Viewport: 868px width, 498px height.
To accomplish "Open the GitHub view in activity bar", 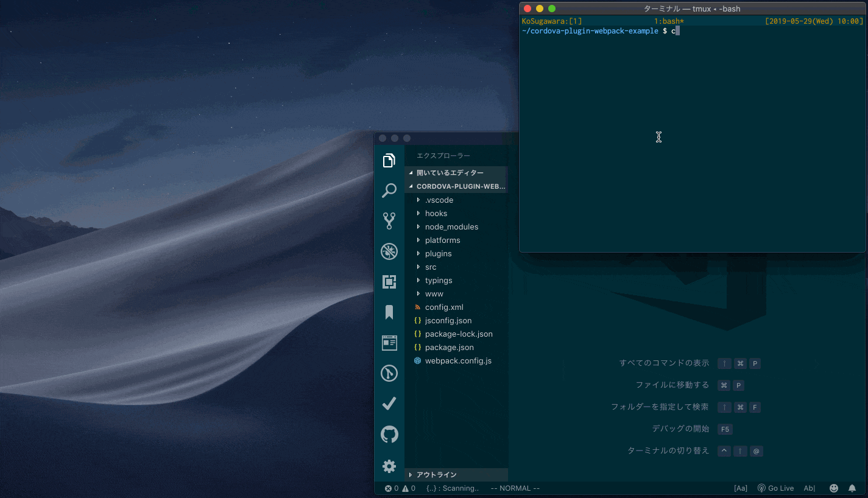I will pyautogui.click(x=389, y=435).
